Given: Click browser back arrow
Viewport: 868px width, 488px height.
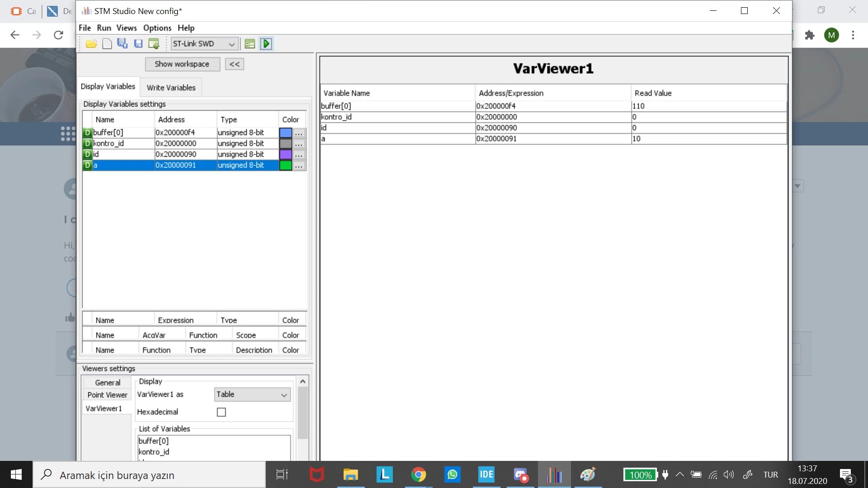Looking at the screenshot, I should [15, 35].
